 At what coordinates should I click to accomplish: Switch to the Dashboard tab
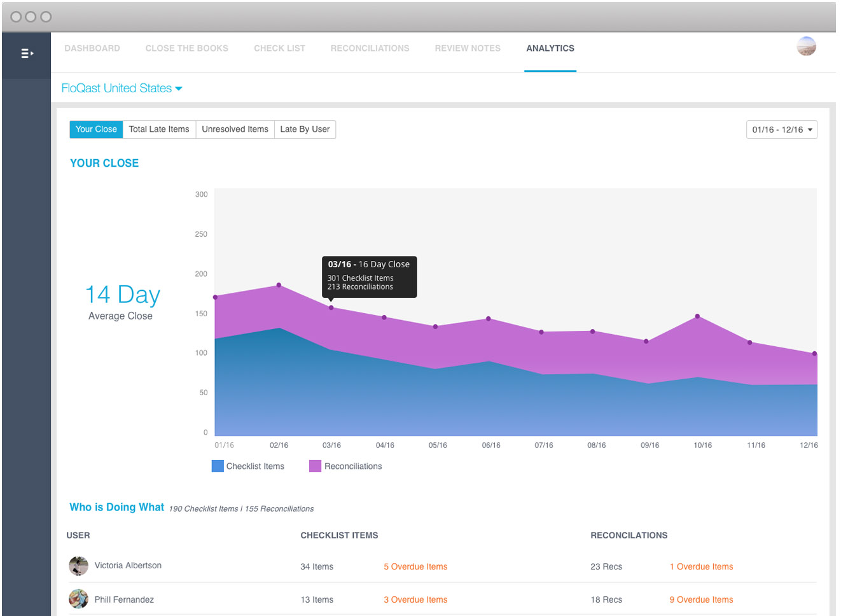pos(92,48)
